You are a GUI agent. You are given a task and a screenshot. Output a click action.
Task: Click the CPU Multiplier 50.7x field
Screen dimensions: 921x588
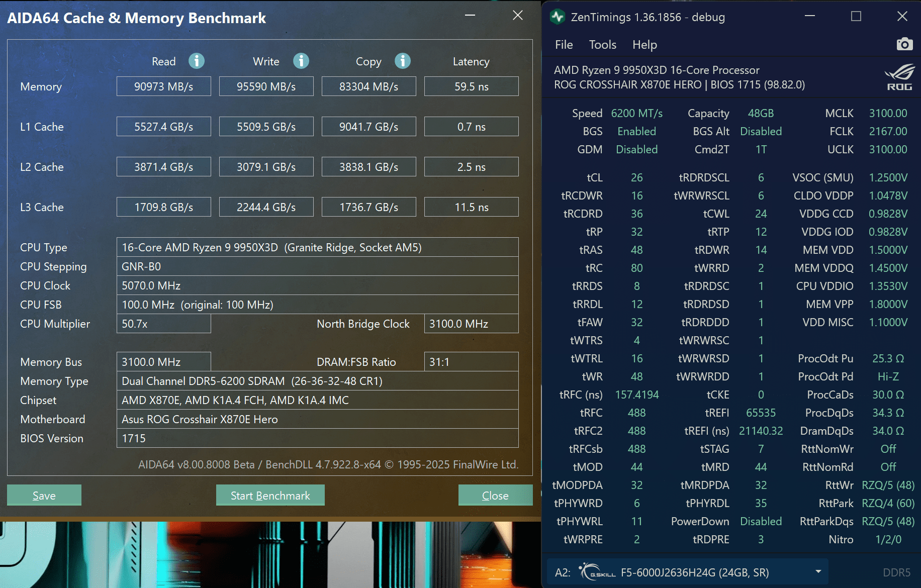click(x=164, y=323)
